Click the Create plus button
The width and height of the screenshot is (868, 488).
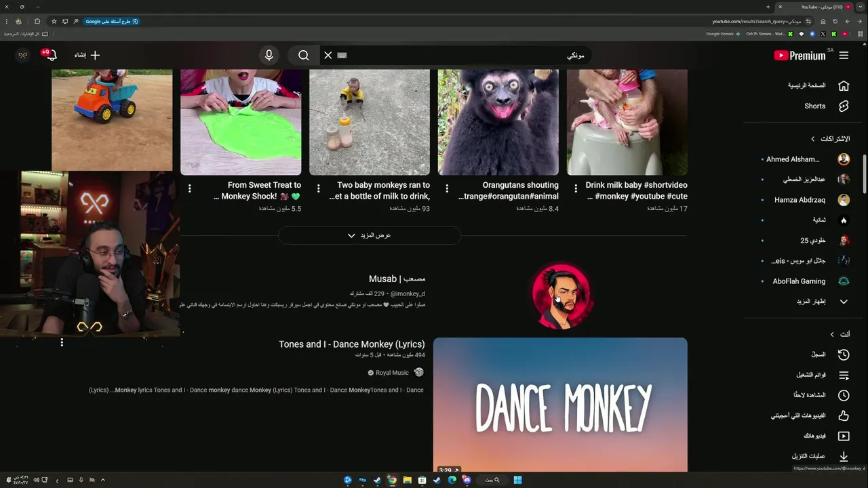tap(87, 56)
